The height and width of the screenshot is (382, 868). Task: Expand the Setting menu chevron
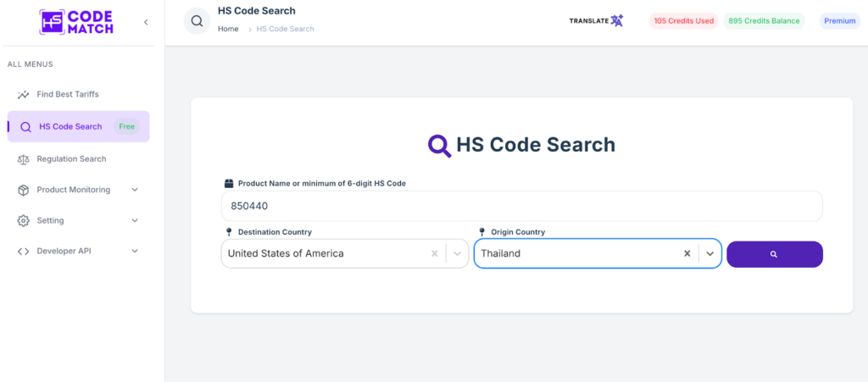pyautogui.click(x=135, y=220)
